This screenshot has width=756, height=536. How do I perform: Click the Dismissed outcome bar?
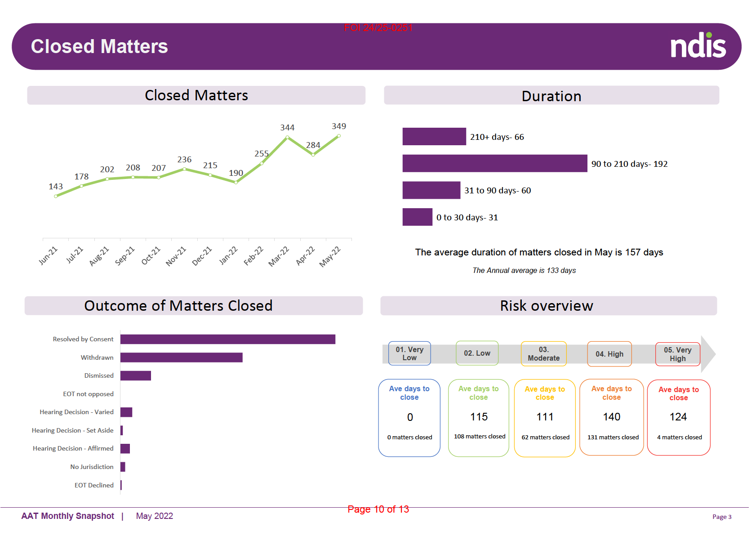tap(135, 375)
